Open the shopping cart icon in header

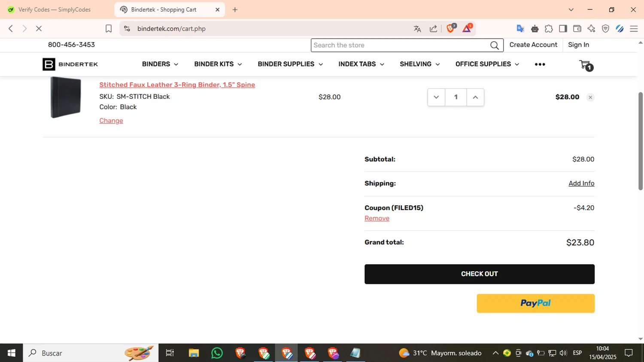coord(586,65)
